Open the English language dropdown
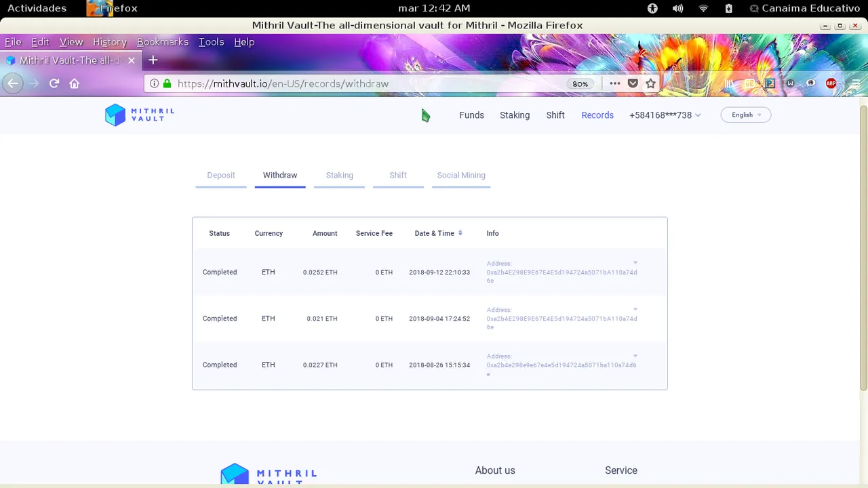 tap(746, 115)
